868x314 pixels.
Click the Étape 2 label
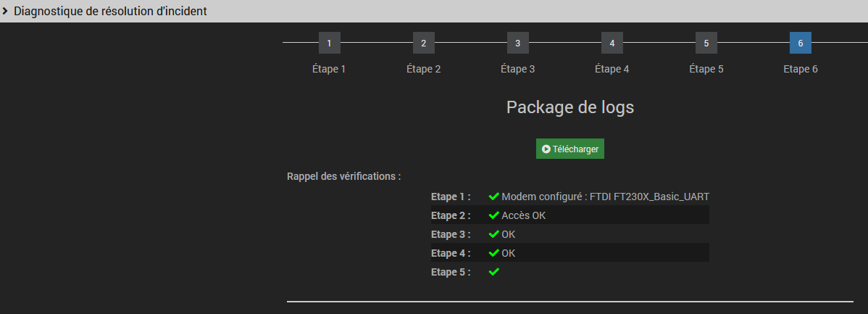click(x=423, y=70)
